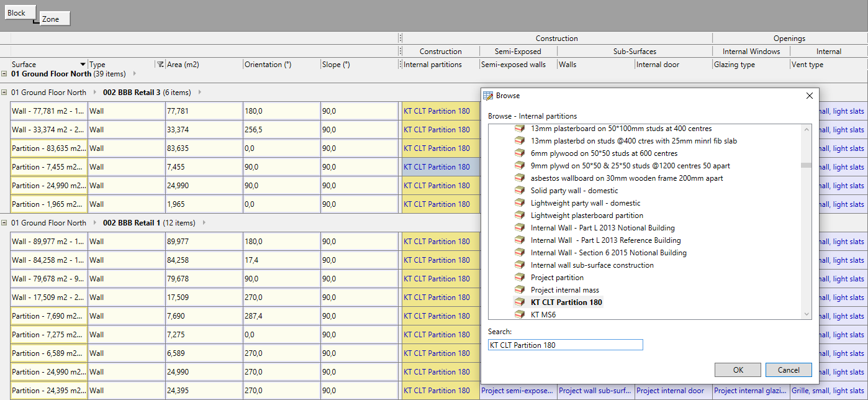Collapse the 002 BBB Retail 1 group
This screenshot has height=400, width=868.
point(4,223)
